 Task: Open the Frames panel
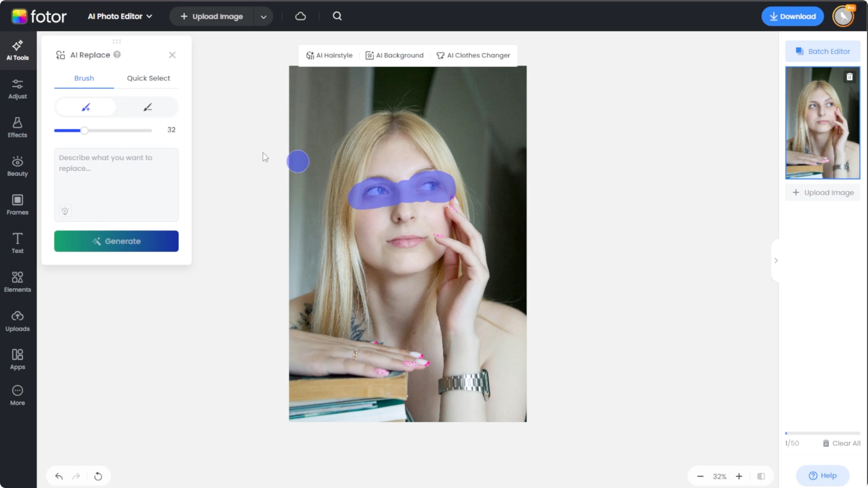click(17, 205)
